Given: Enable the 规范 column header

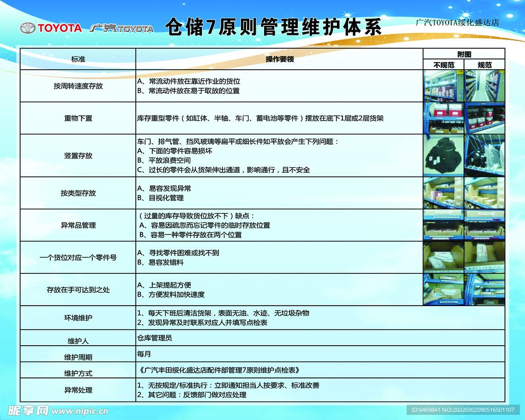Looking at the screenshot, I should tap(484, 65).
